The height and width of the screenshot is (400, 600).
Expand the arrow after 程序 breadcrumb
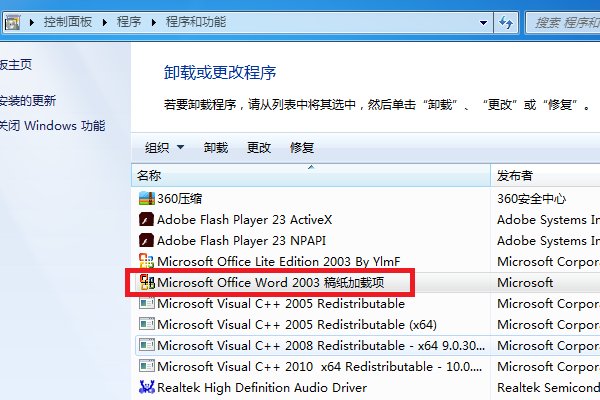[154, 23]
